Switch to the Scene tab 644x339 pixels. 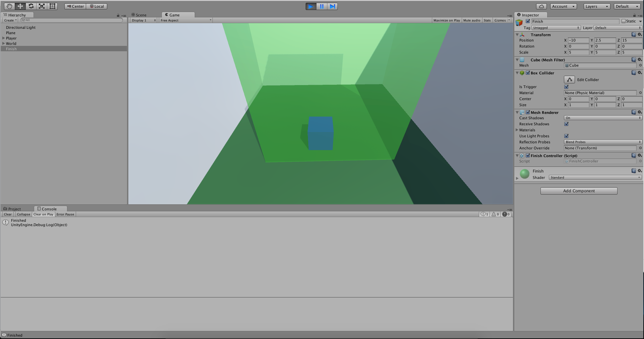tap(140, 15)
